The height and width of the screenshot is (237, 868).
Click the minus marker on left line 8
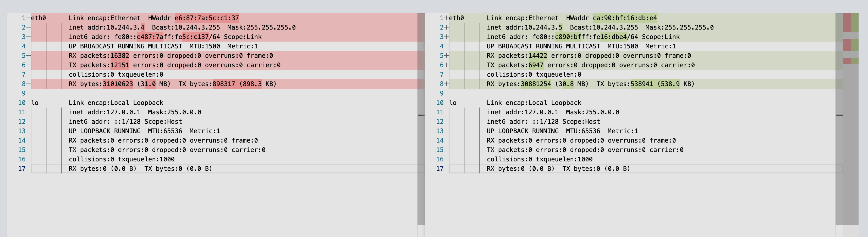[28, 84]
